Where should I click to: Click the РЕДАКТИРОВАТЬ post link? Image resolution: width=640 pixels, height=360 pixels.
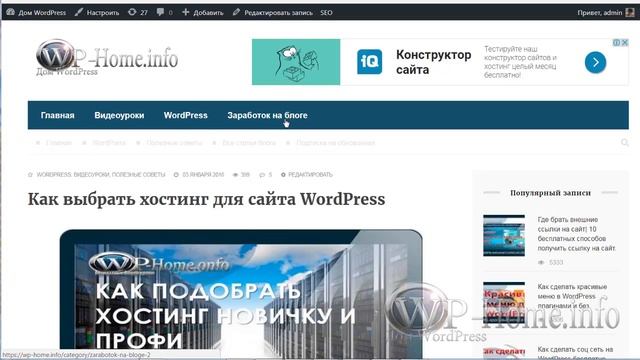click(x=310, y=175)
